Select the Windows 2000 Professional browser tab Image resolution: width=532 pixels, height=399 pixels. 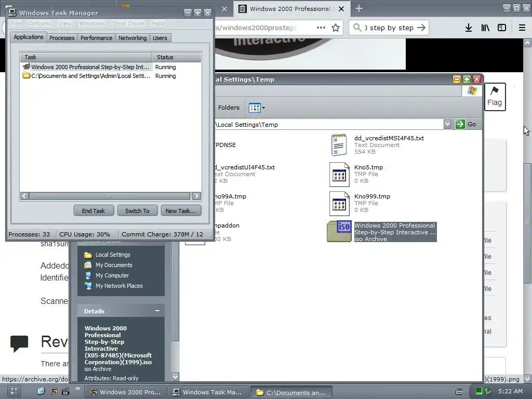pyautogui.click(x=291, y=9)
